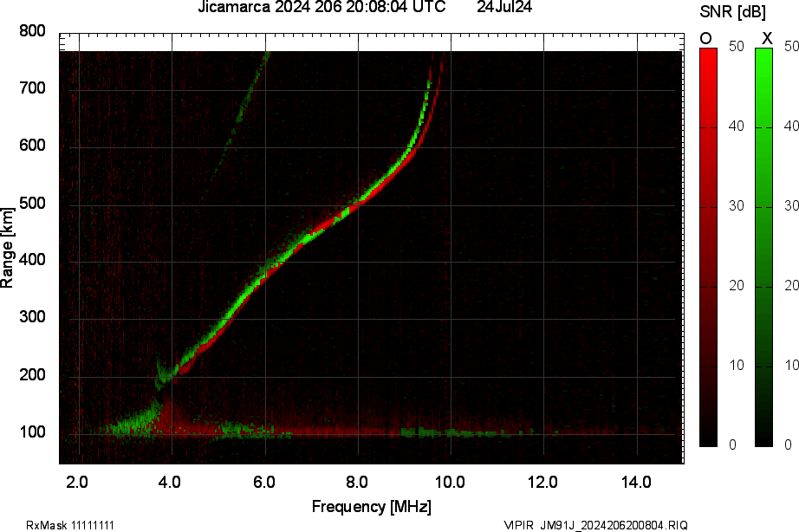Click the plot title showing Jicamarca timestamp
799x532 pixels.
click(x=321, y=10)
